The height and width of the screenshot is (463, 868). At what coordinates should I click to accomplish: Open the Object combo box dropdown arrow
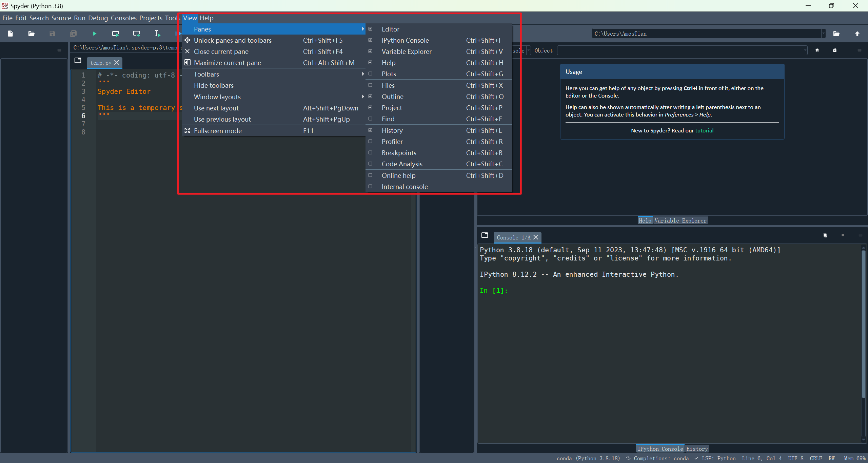click(x=805, y=50)
